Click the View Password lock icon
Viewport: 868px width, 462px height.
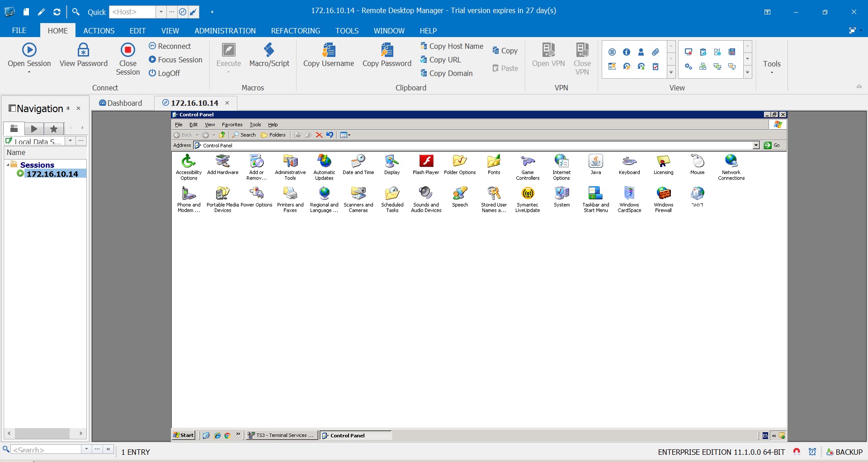click(84, 49)
